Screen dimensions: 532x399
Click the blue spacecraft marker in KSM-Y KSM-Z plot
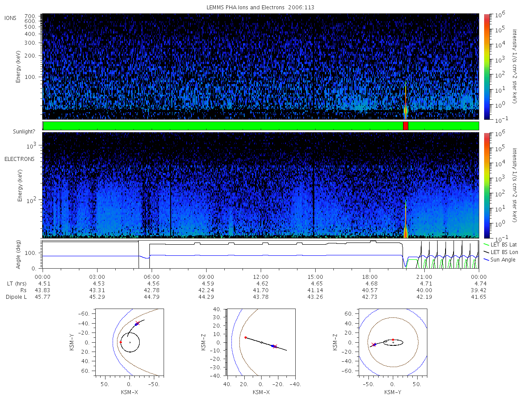click(x=374, y=345)
